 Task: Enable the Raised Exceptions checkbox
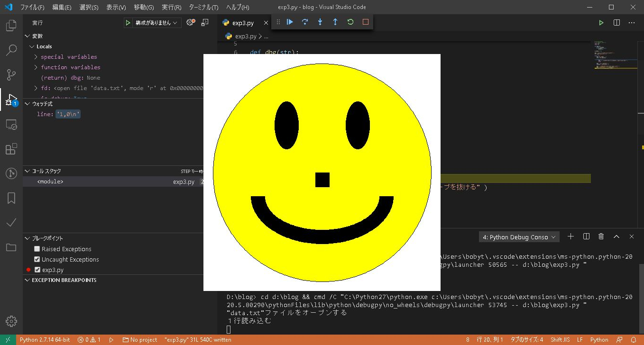(x=37, y=249)
